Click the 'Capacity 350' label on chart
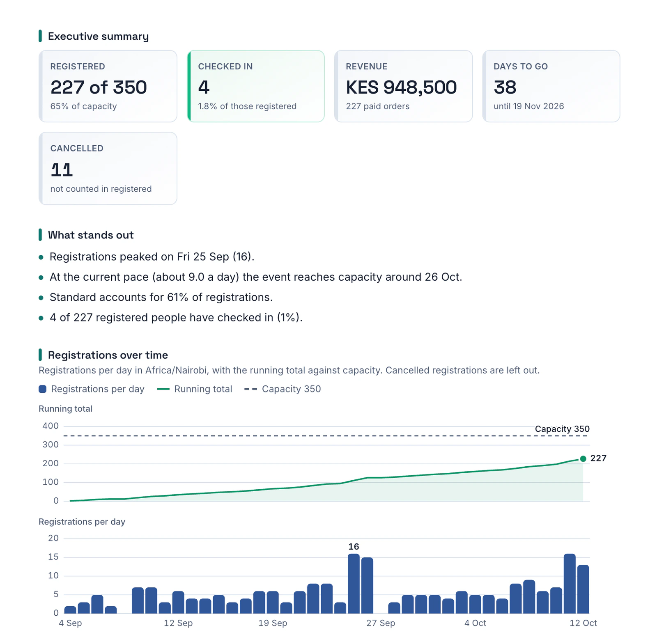Viewport: 657px width, 644px height. [562, 429]
